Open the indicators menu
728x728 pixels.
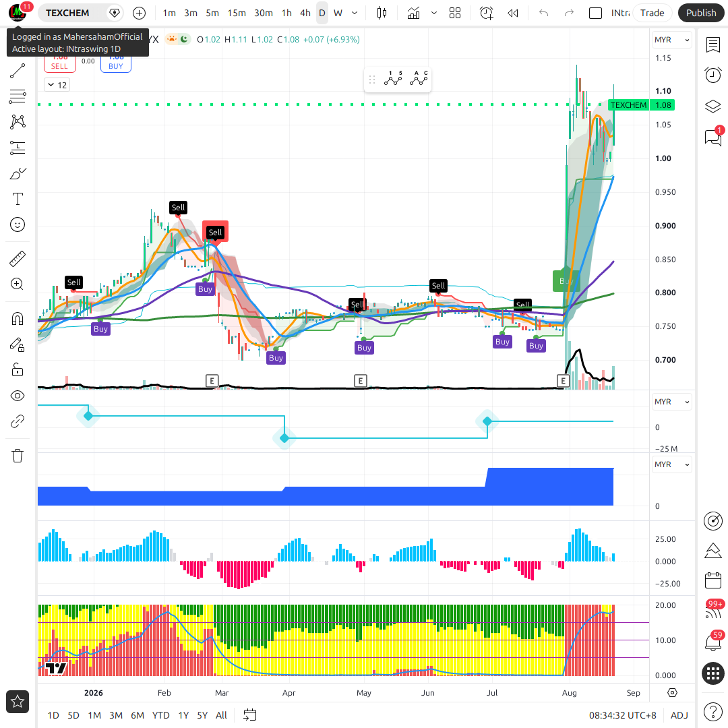413,13
